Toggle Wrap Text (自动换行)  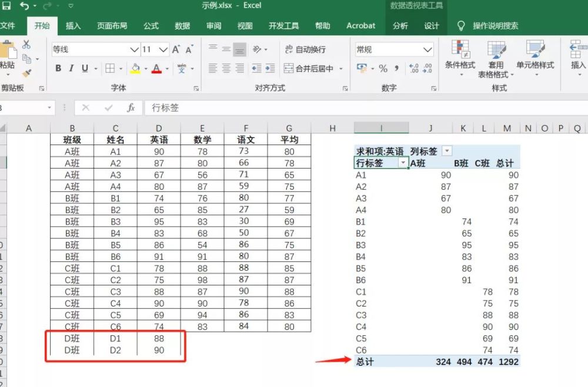305,49
